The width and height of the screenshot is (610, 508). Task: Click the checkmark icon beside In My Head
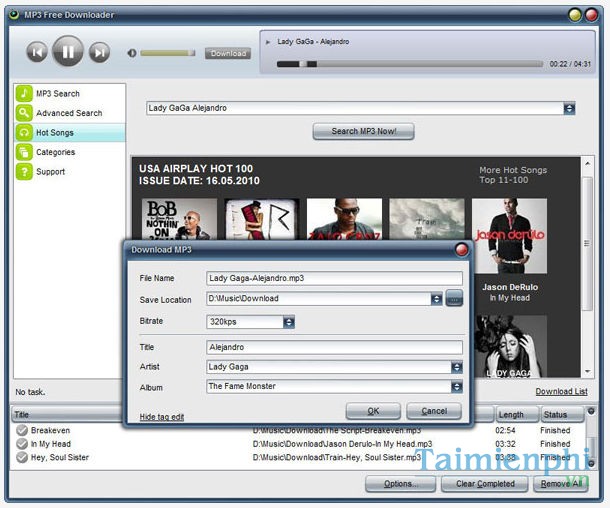[22, 444]
